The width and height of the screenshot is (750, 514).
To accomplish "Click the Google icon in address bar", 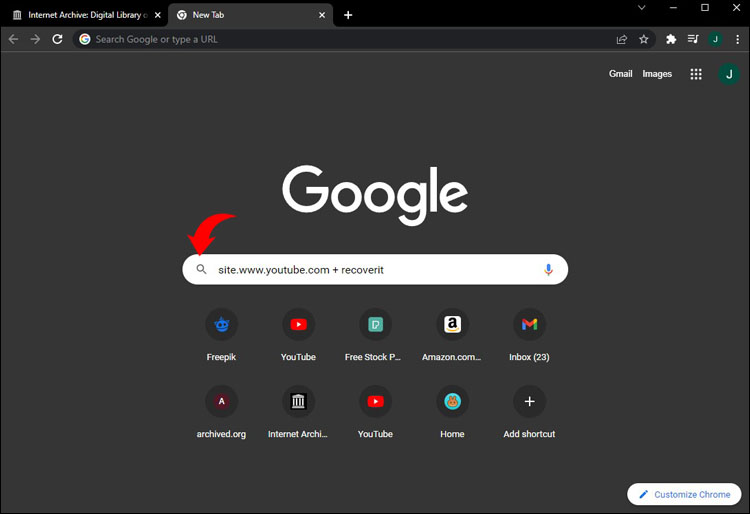I will [85, 39].
